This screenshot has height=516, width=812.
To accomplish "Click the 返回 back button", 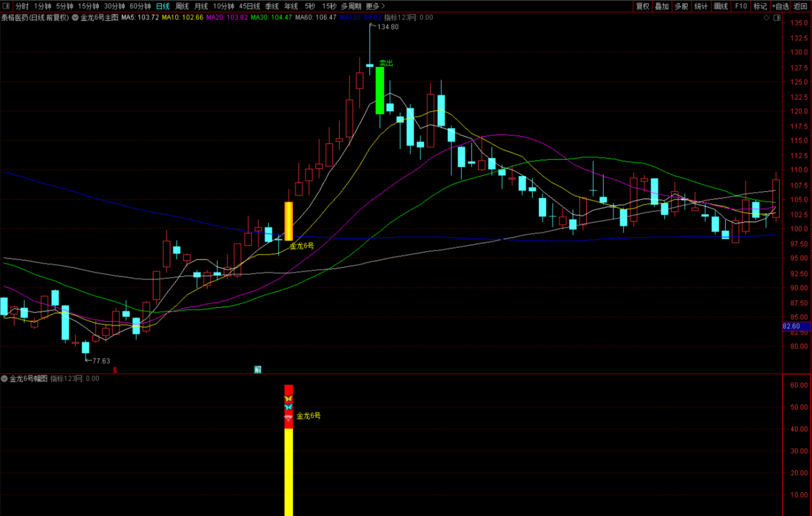I will (801, 6).
